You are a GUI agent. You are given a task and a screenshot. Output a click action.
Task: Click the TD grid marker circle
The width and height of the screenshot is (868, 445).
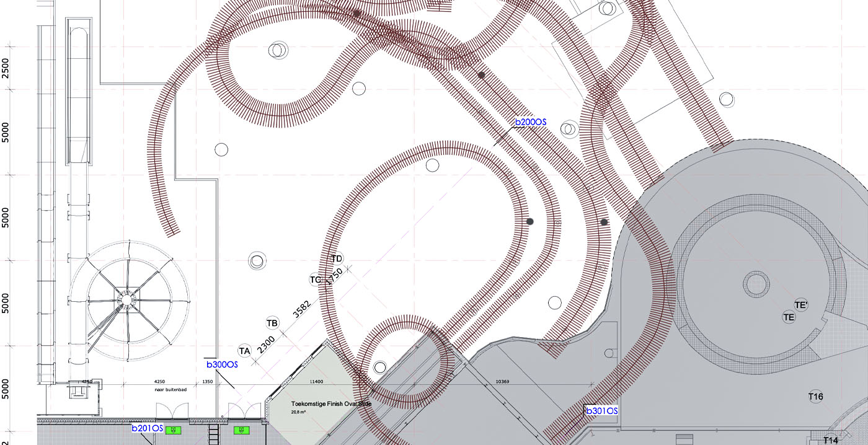click(x=337, y=258)
